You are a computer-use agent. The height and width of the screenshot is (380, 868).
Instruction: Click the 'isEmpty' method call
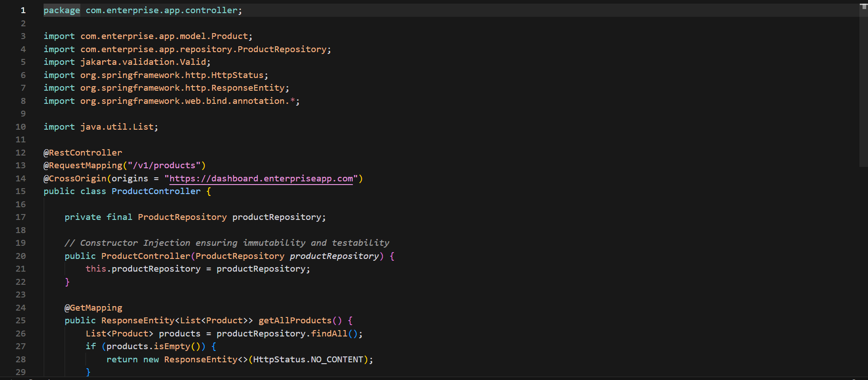pos(172,346)
